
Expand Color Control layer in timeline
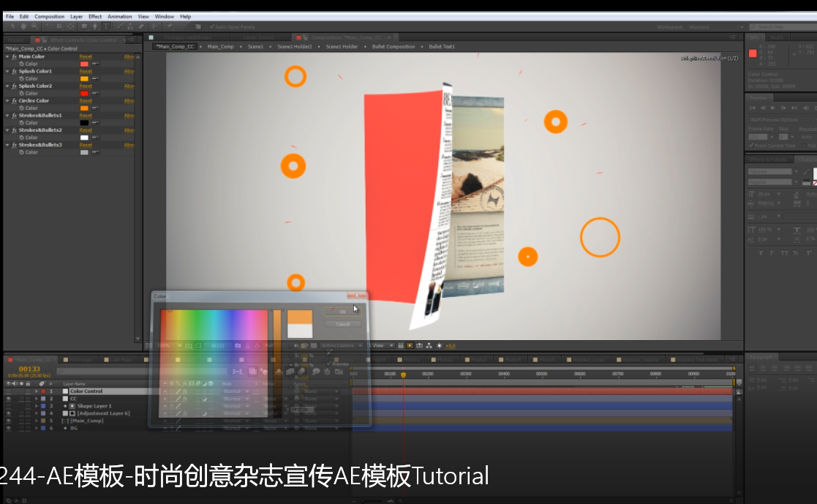tap(37, 391)
